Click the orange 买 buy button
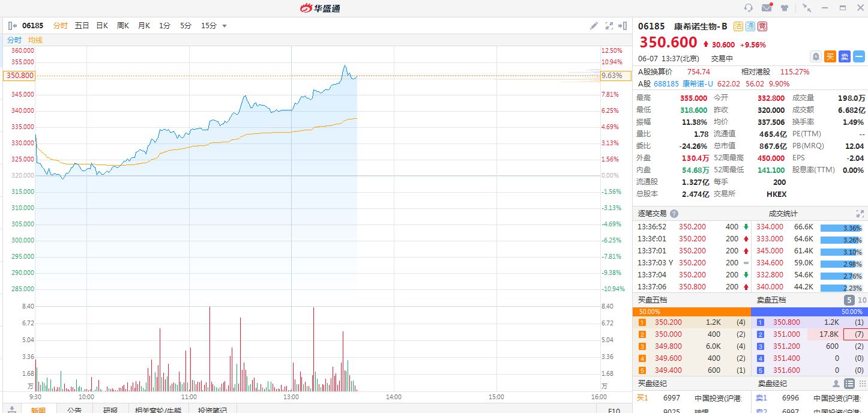The height and width of the screenshot is (413, 868). [x=830, y=56]
